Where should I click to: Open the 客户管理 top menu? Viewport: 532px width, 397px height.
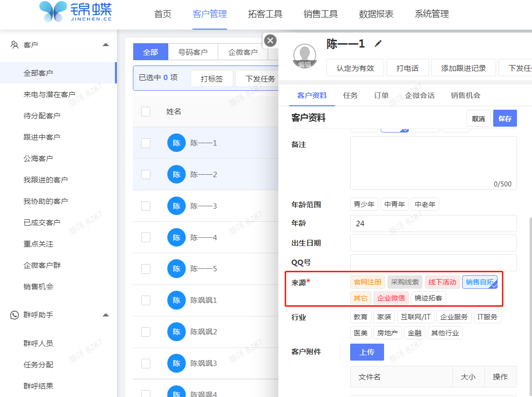click(x=210, y=14)
